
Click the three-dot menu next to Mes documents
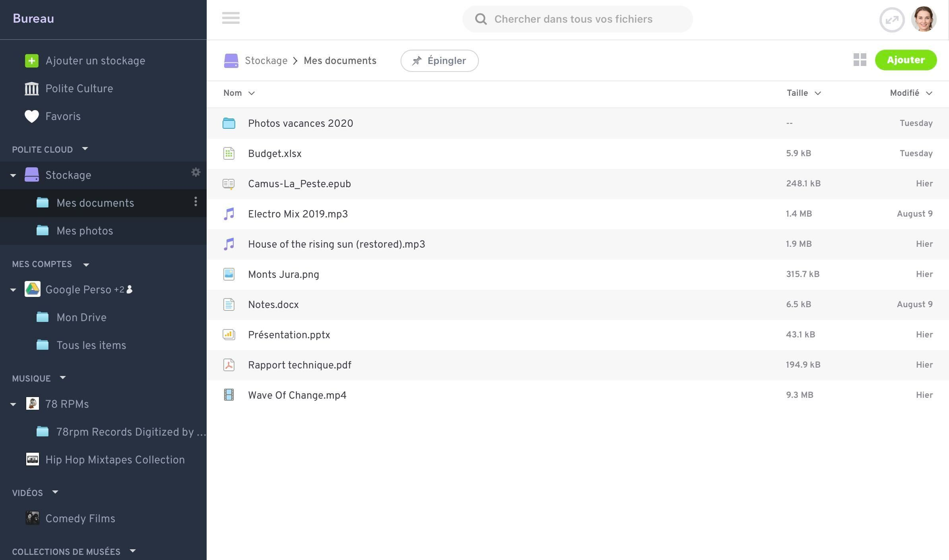click(195, 203)
